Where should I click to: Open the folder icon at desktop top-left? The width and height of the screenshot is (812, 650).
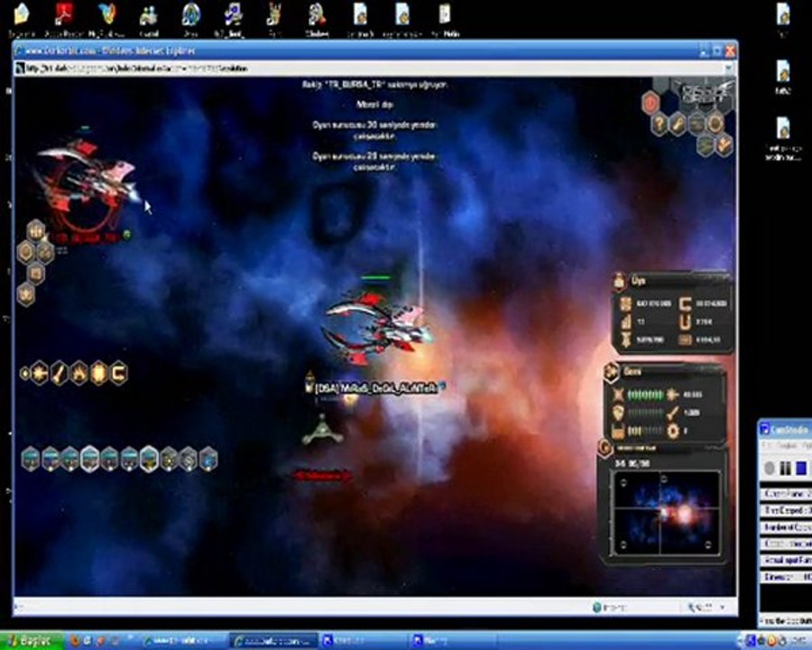tap(21, 19)
